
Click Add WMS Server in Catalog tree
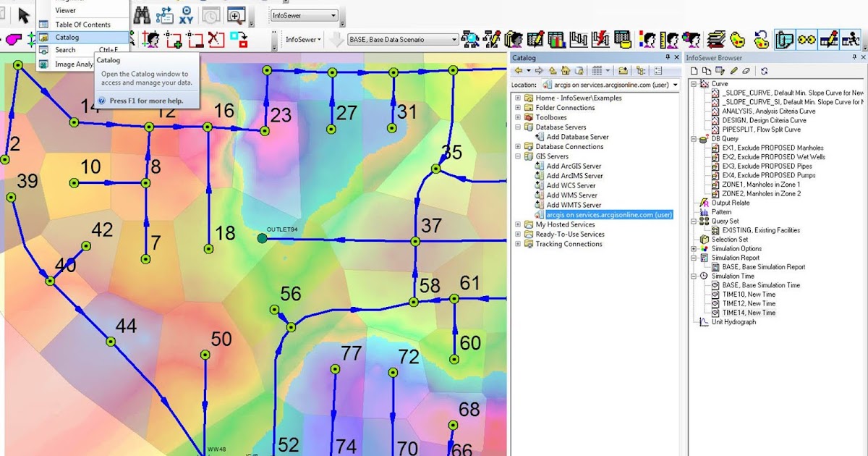(x=571, y=195)
